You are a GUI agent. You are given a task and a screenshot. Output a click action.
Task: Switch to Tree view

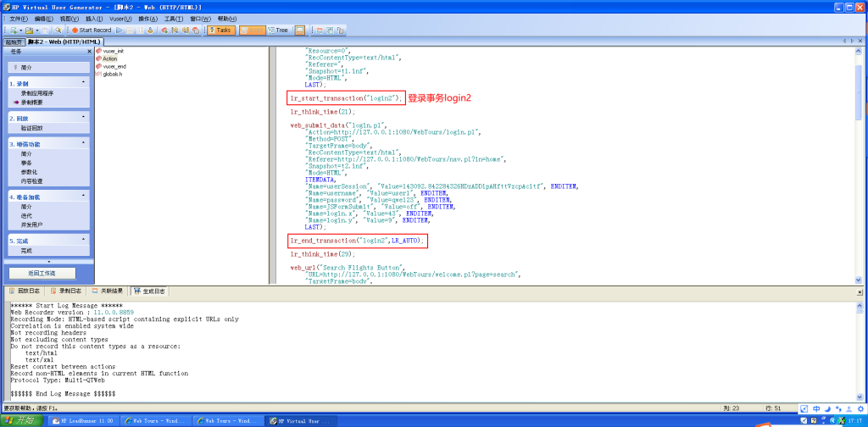[278, 30]
